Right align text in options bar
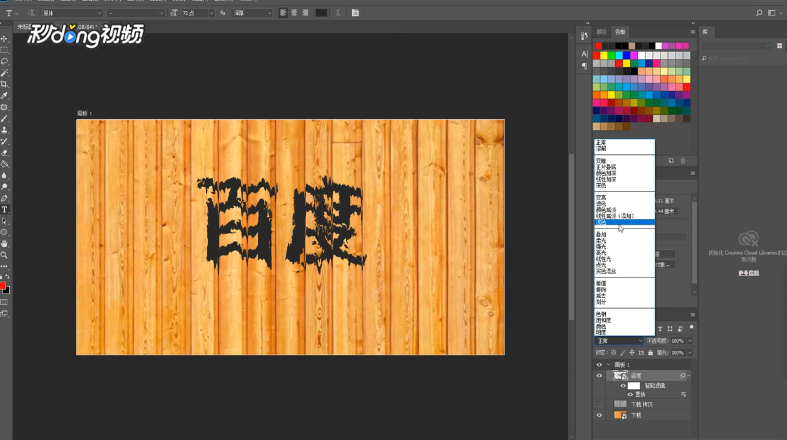Image resolution: width=787 pixels, height=440 pixels. [x=305, y=13]
